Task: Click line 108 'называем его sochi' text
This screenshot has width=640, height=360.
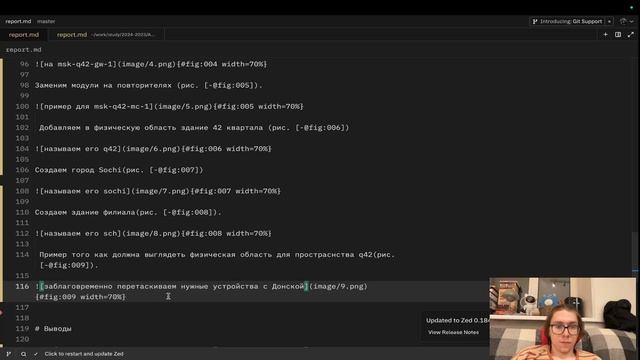Action: click(85, 191)
